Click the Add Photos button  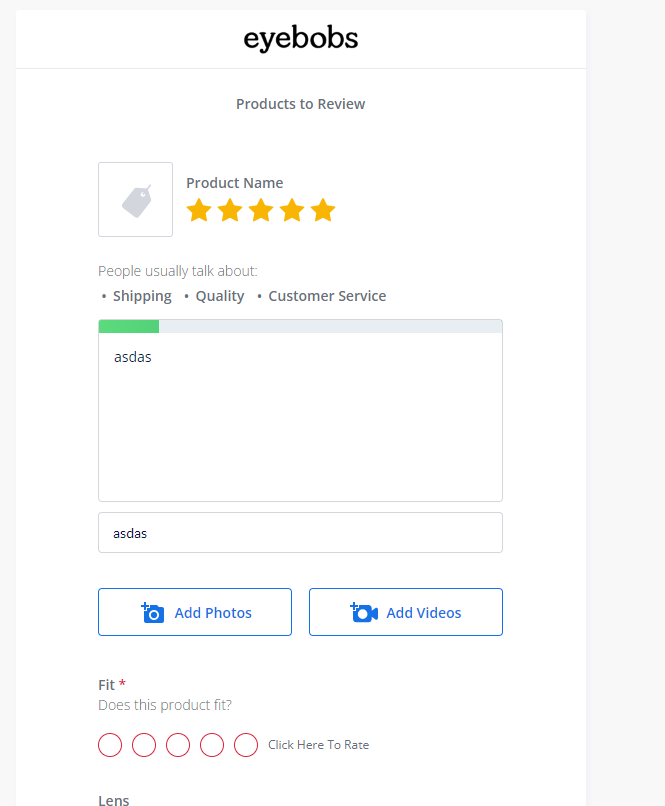[195, 612]
